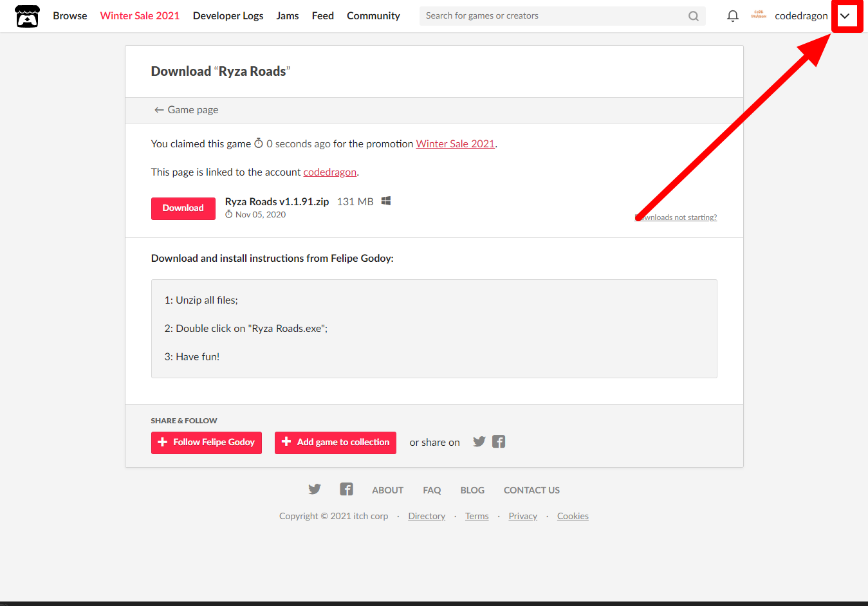This screenshot has height=606, width=868.
Task: Click the Download "Ryza Roads" heading
Action: pyautogui.click(x=221, y=71)
